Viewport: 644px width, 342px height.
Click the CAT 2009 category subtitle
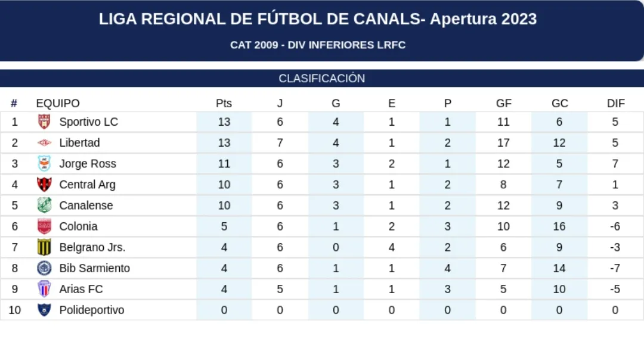[318, 45]
